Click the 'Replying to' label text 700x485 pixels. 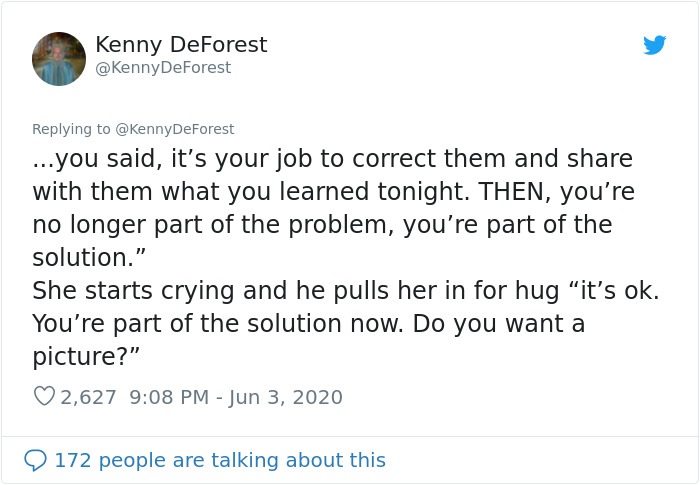coord(72,128)
